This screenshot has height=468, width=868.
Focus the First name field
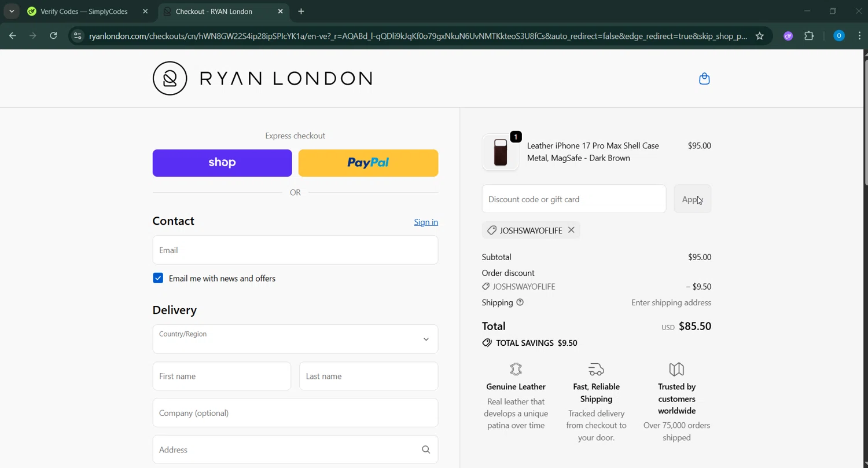tap(222, 376)
